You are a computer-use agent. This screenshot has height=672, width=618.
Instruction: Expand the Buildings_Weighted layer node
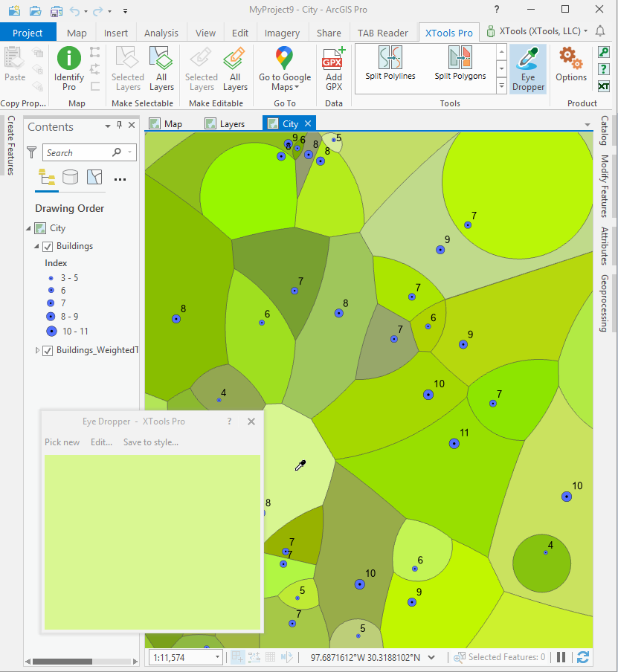pos(38,350)
